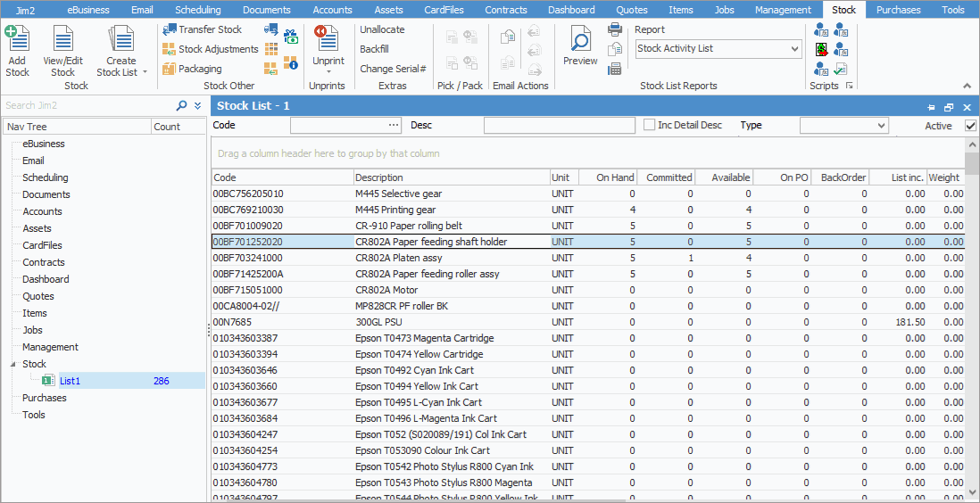Click the Add Stock icon
The width and height of the screenshot is (980, 503).
17,41
